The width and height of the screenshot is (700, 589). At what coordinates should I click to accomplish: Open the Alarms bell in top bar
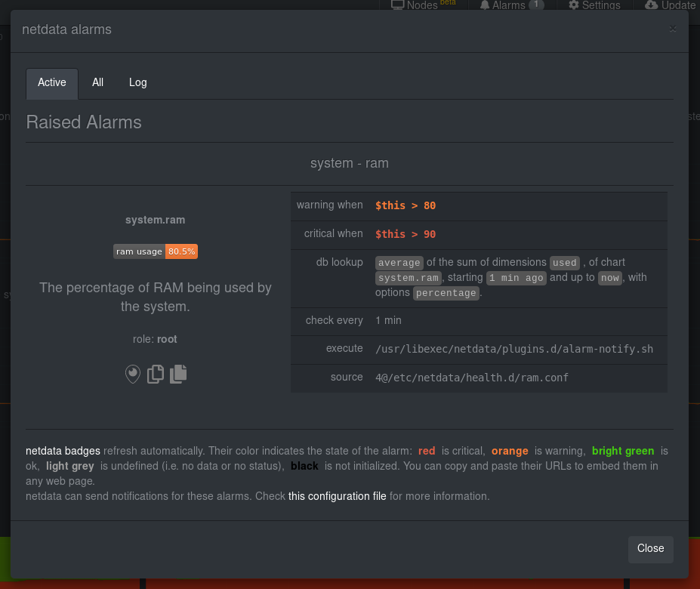(484, 5)
